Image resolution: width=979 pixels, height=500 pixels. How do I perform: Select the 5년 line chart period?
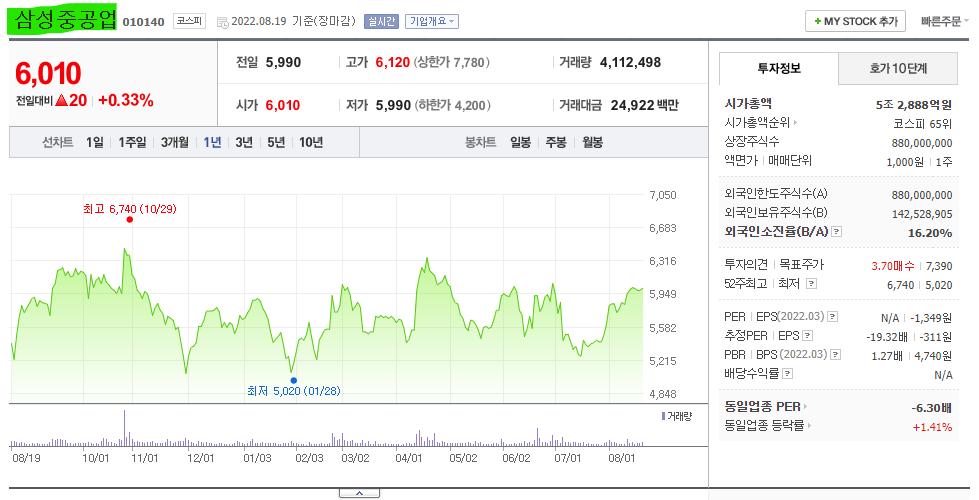[276, 142]
